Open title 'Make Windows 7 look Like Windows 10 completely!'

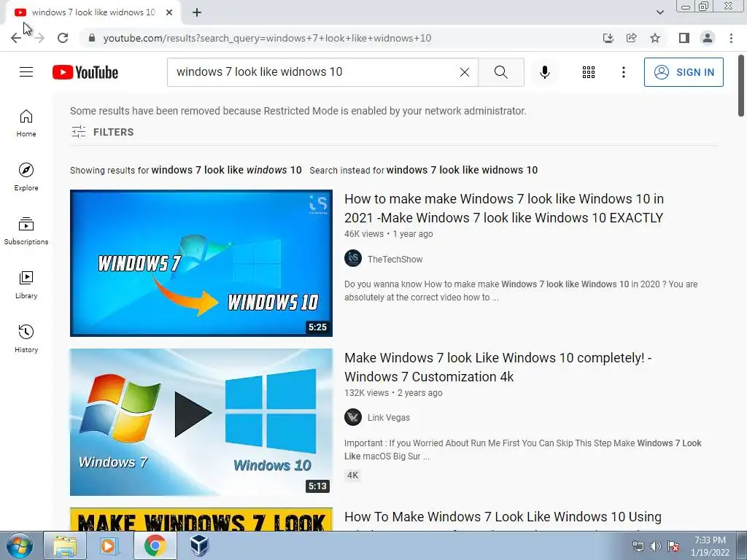pos(498,367)
